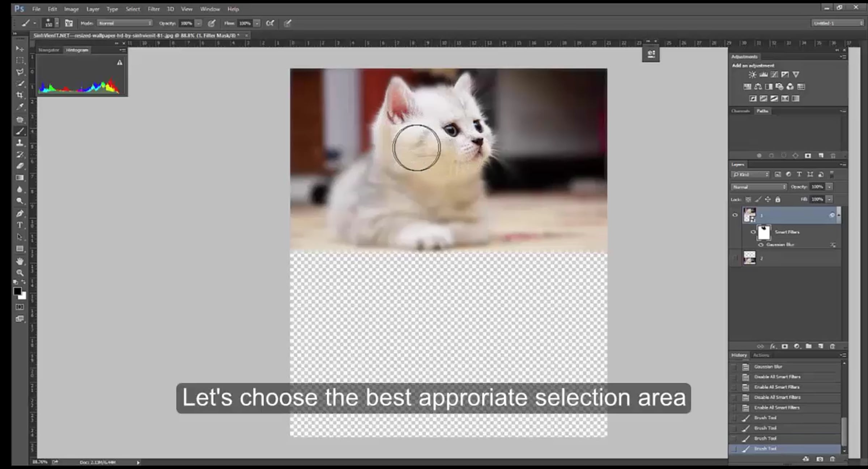Toggle Smart Filters visibility eye

click(x=753, y=232)
